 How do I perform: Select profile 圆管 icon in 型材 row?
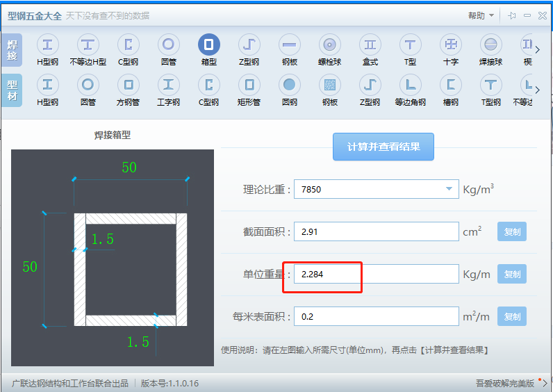pos(88,85)
